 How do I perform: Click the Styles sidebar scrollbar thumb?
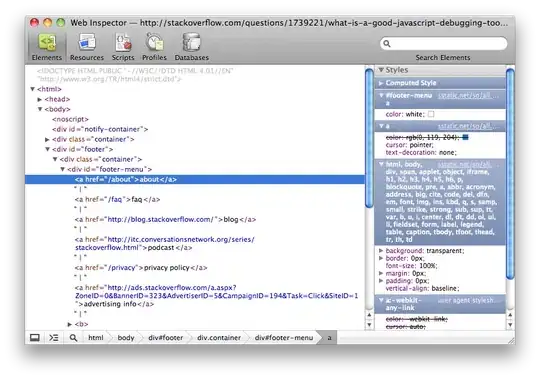[x=510, y=174]
